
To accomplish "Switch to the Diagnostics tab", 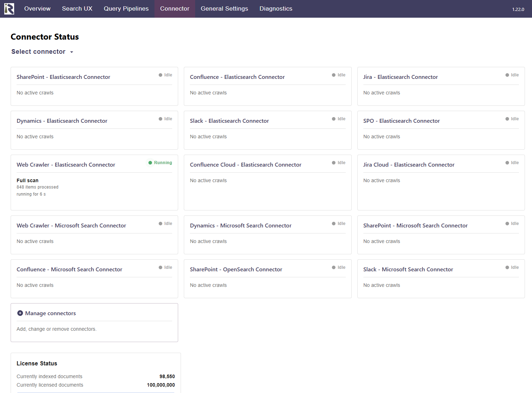I will coord(276,9).
